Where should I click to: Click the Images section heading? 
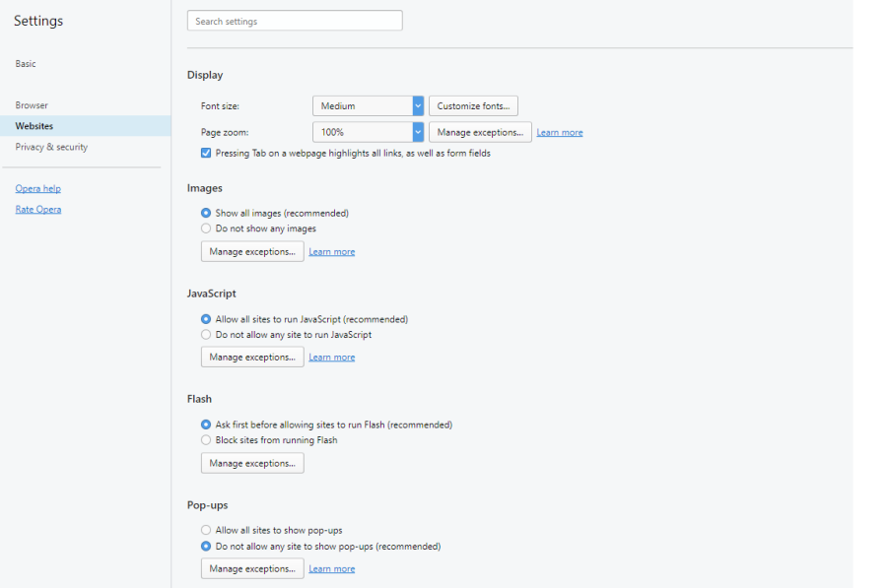(x=205, y=188)
